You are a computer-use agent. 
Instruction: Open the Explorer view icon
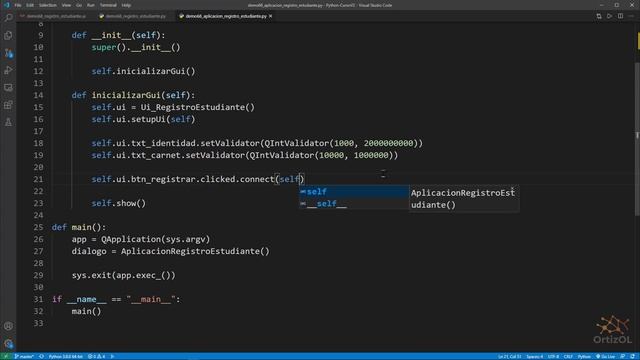8,36
